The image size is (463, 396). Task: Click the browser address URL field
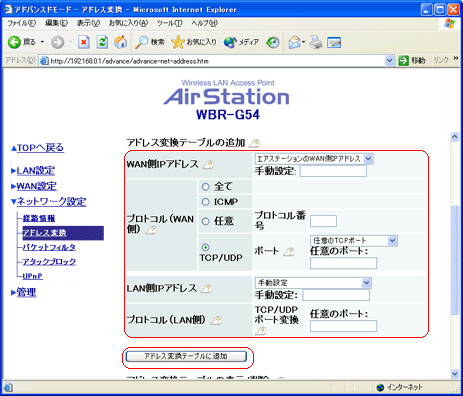(216, 61)
